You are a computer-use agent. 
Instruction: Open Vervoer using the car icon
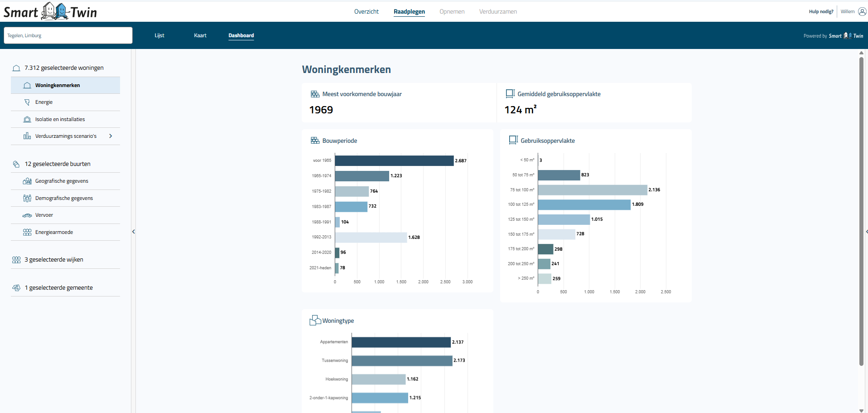(27, 214)
